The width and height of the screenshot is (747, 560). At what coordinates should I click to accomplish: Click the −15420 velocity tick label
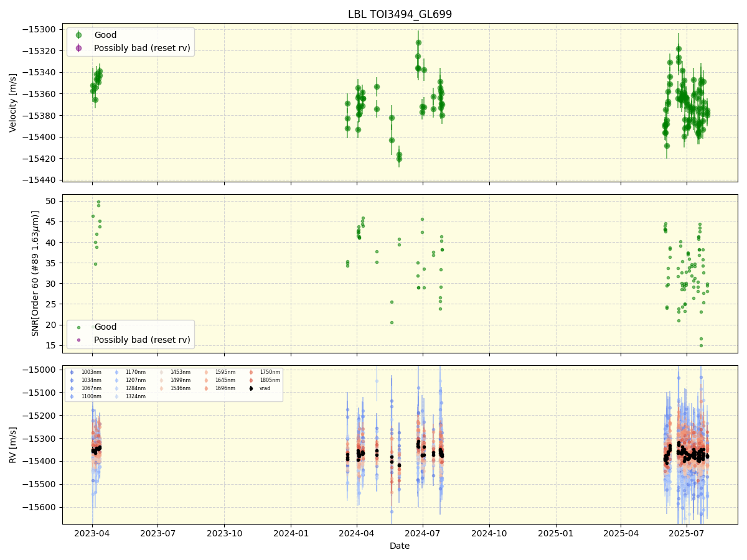40,159
